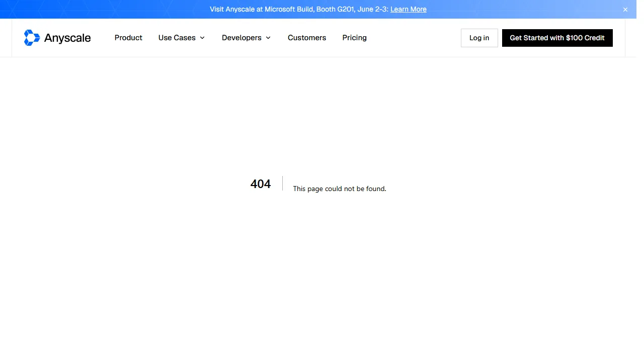644x362 pixels.
Task: Expand the Use Cases chevron arrow
Action: point(202,38)
